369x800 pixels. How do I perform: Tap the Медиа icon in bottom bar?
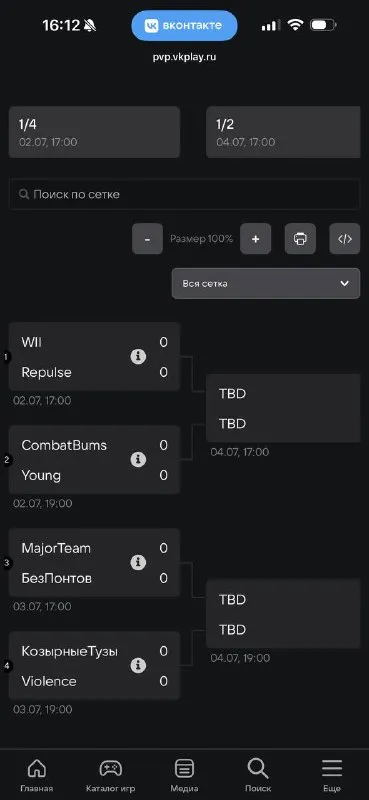pyautogui.click(x=184, y=768)
